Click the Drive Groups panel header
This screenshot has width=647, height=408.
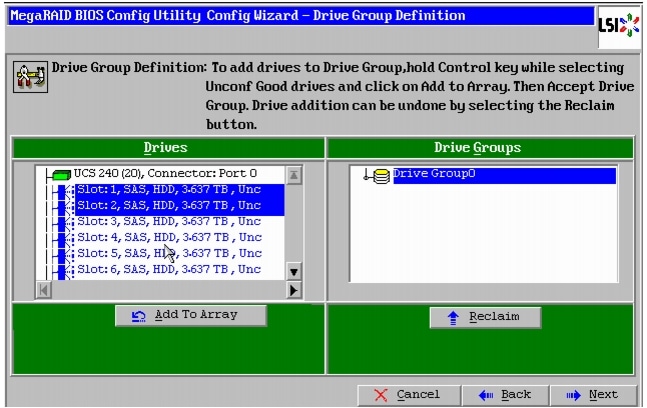click(480, 148)
